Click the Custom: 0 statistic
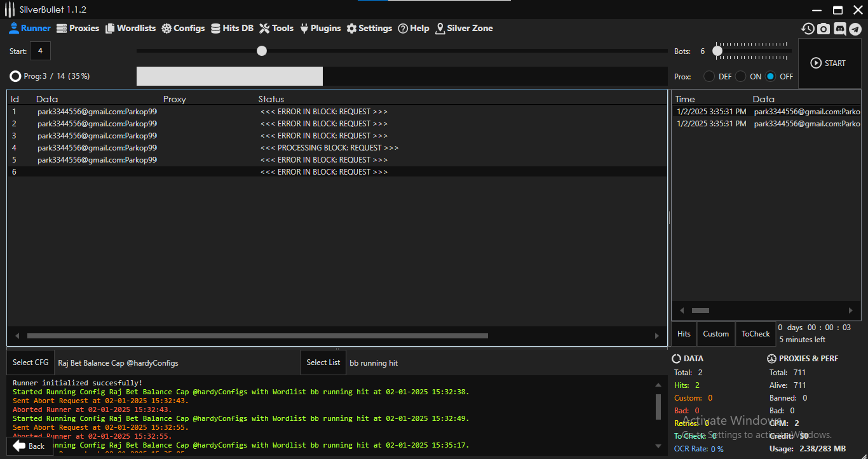 tap(693, 398)
